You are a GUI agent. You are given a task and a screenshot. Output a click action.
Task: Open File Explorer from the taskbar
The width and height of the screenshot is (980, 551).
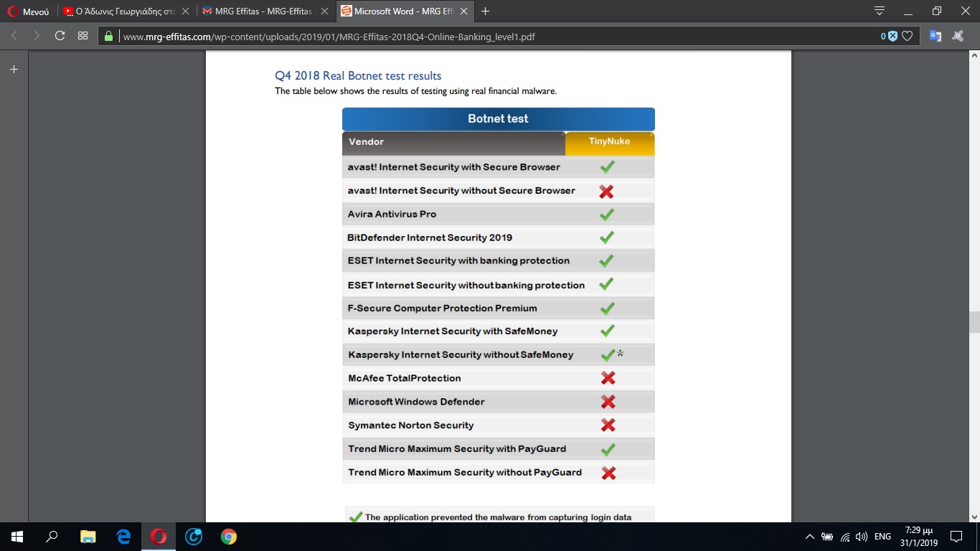coord(88,537)
